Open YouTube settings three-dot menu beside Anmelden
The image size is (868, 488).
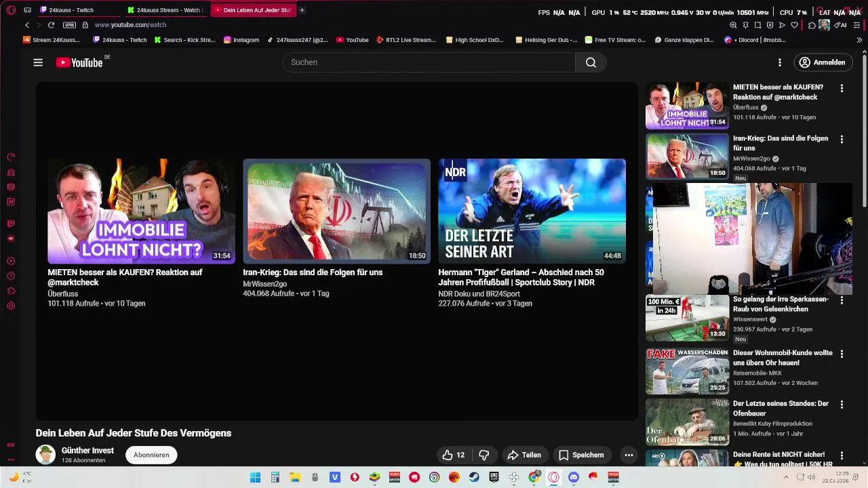[780, 62]
